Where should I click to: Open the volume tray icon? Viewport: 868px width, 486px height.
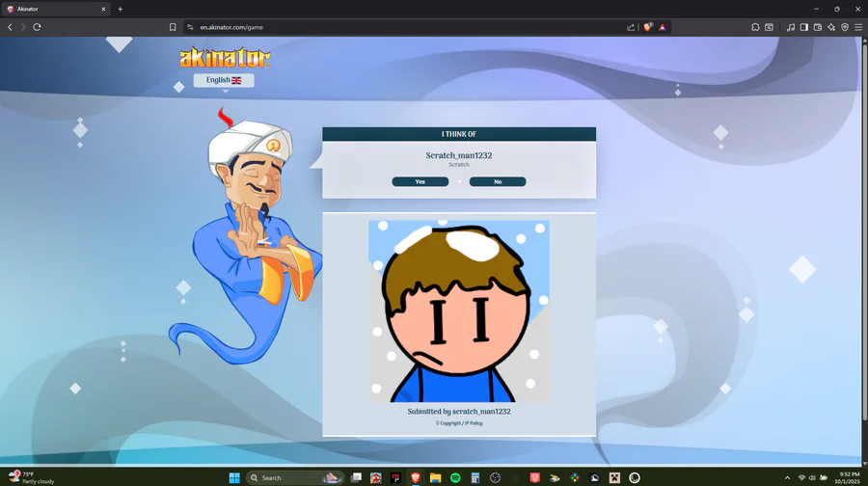pos(812,477)
